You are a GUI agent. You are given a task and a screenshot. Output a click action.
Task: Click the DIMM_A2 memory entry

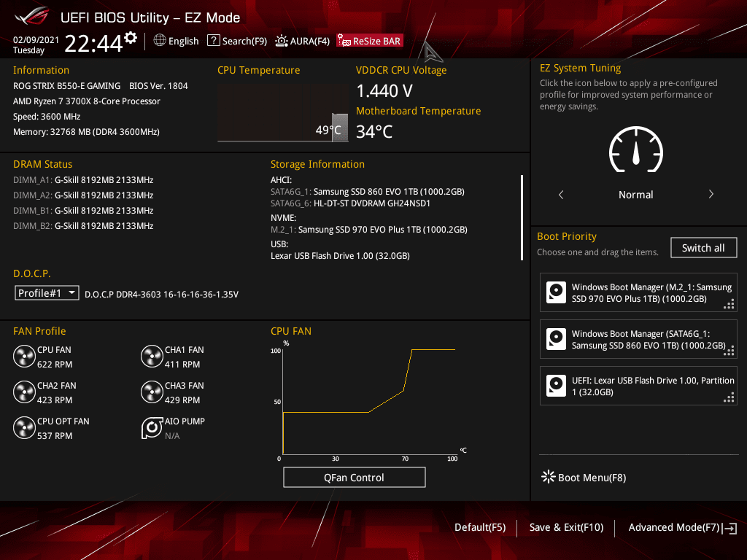pos(83,195)
